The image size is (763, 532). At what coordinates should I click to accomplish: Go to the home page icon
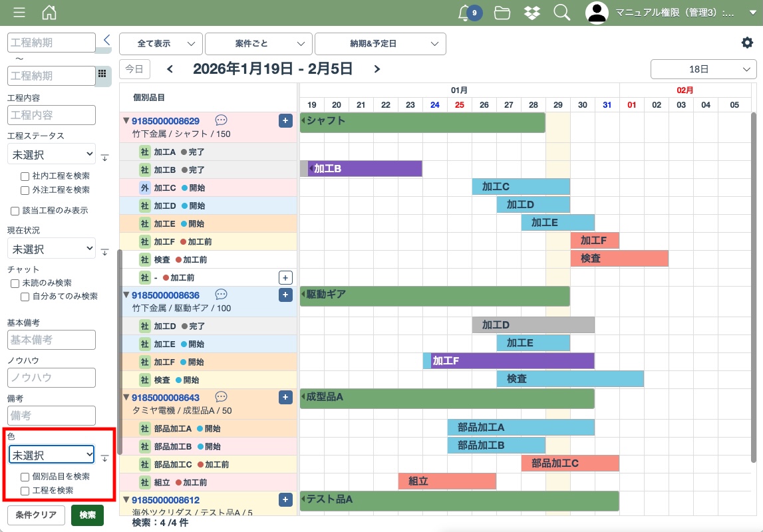click(x=49, y=13)
